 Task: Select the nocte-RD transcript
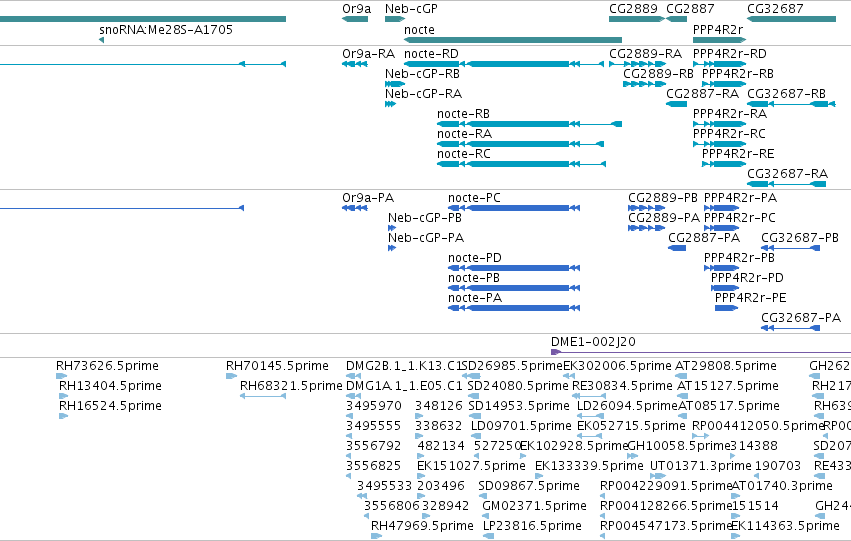(504, 64)
